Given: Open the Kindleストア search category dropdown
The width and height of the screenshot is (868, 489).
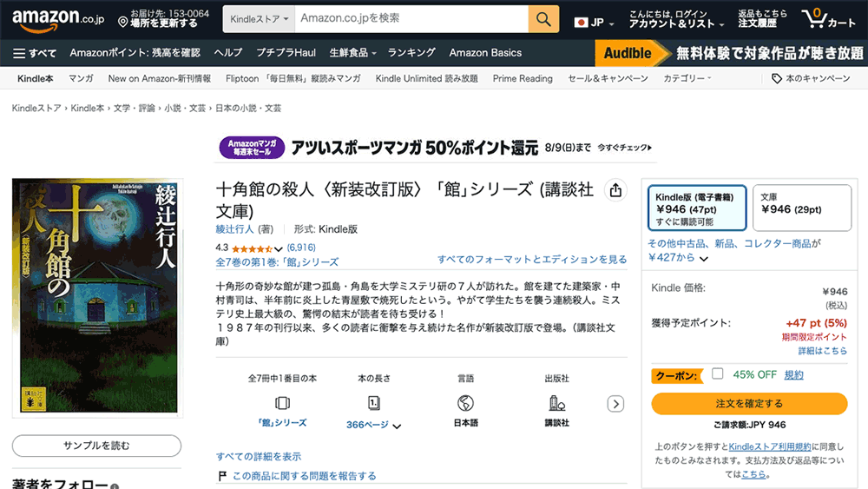Looking at the screenshot, I should pos(259,19).
